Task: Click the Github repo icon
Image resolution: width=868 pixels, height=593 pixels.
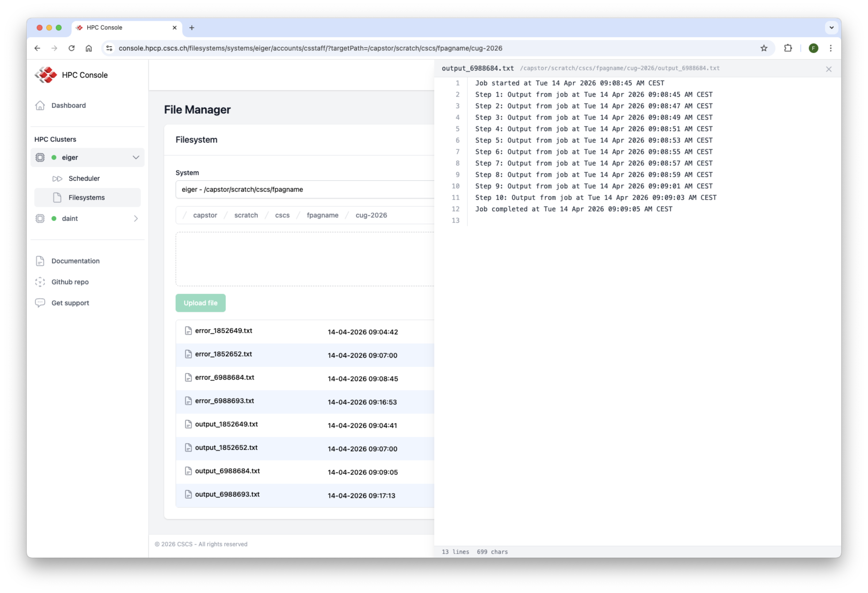Action: 40,282
